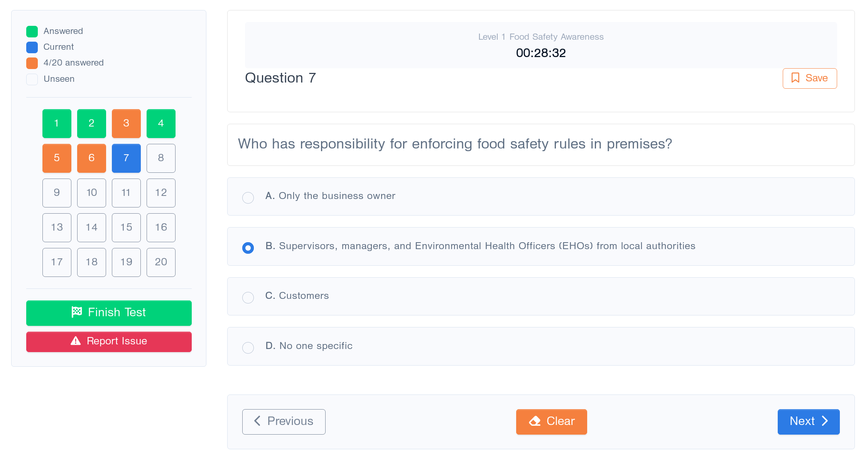Screen dimensions: 868x462
Task: Click the Clear button
Action: coord(551,421)
